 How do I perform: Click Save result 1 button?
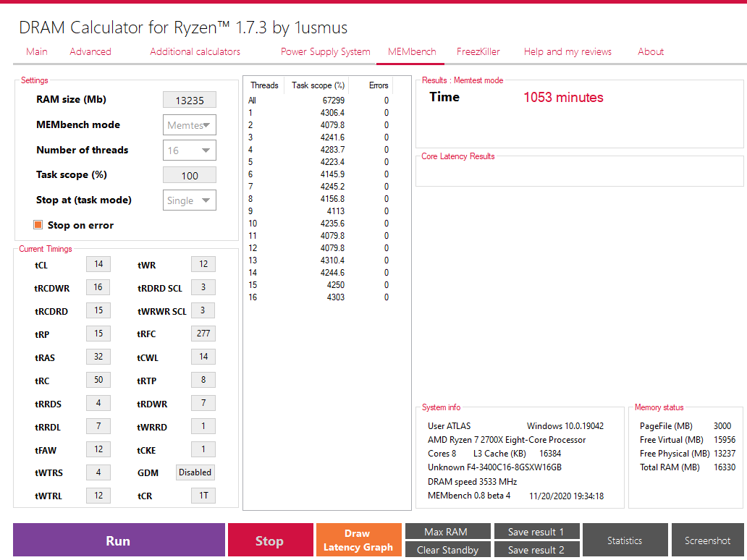coord(536,532)
